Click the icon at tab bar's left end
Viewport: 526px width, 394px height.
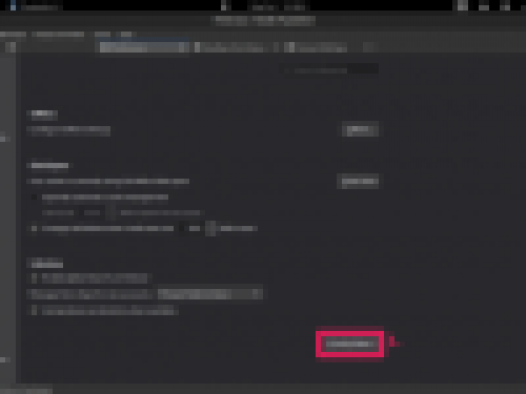pos(11,47)
